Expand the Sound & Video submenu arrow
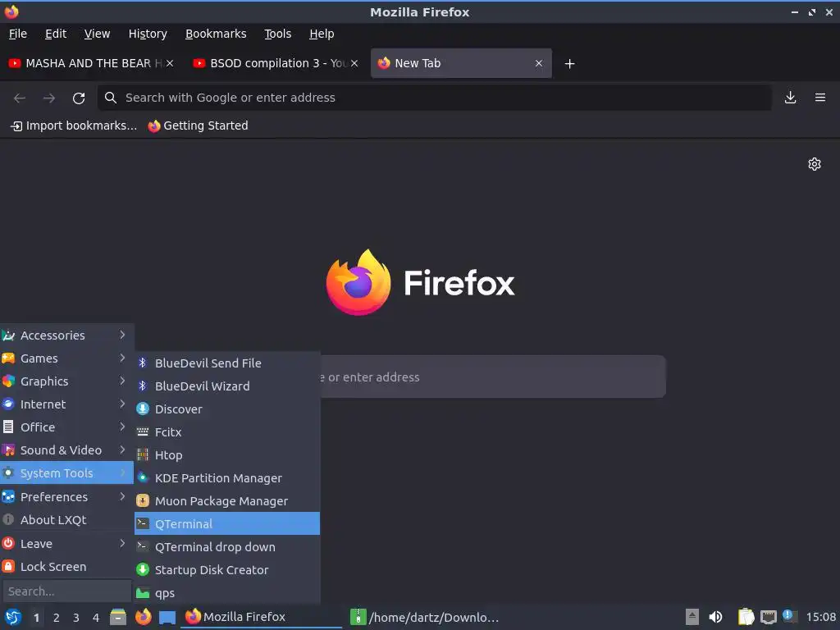The image size is (840, 630). coord(122,450)
